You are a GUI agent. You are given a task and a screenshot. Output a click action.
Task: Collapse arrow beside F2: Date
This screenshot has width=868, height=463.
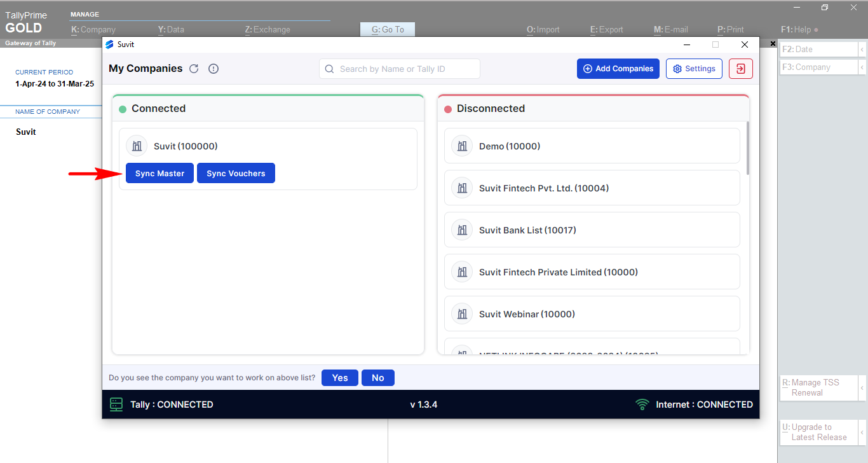(862, 49)
